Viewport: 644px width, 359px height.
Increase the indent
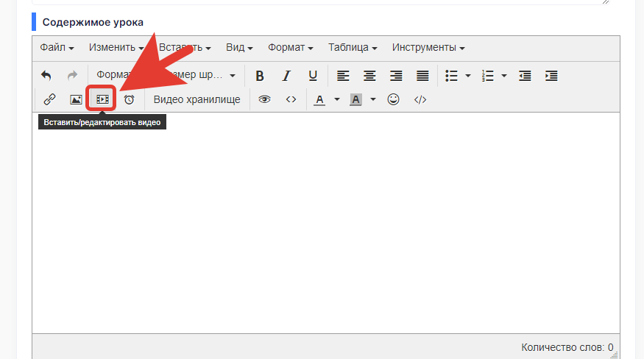551,76
